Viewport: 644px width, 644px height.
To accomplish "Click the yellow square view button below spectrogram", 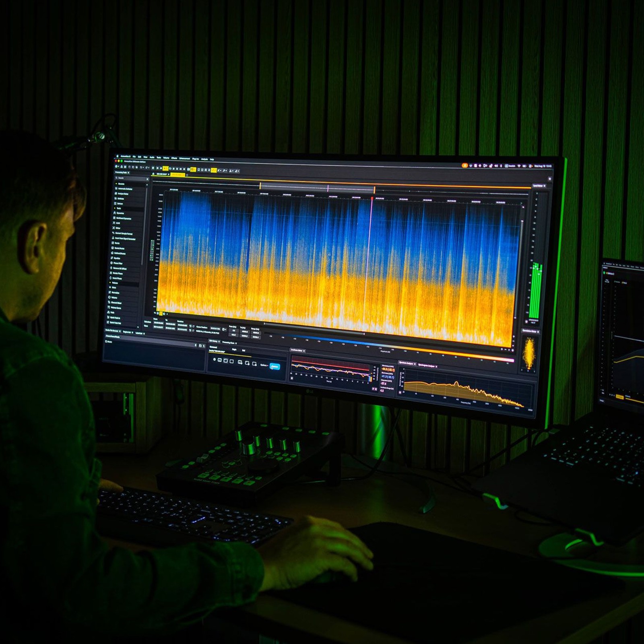I will [161, 314].
